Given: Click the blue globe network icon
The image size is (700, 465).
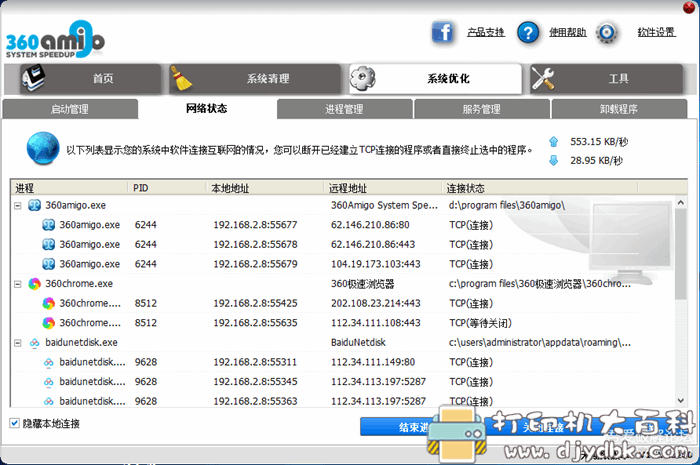Looking at the screenshot, I should pos(43,148).
